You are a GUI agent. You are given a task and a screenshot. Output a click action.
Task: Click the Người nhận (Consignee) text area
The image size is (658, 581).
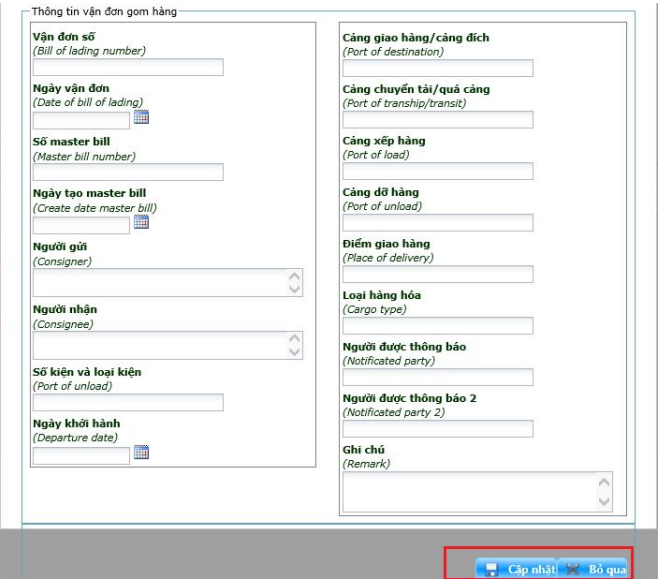[x=160, y=345]
